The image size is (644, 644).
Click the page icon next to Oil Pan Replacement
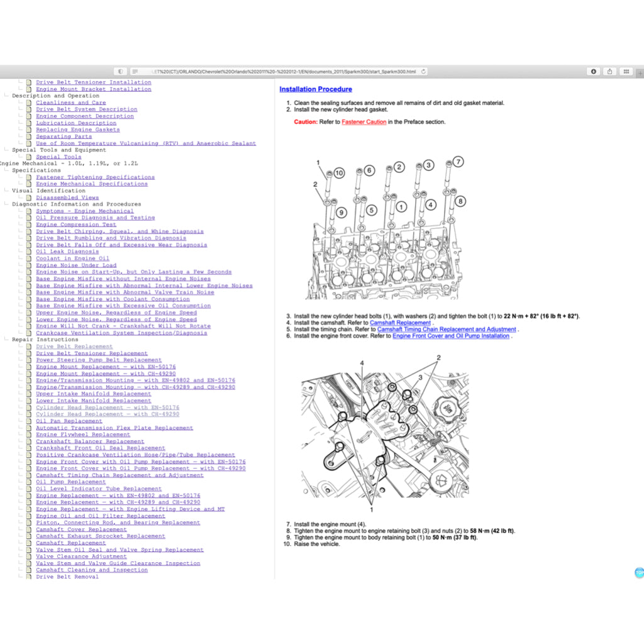(x=29, y=421)
